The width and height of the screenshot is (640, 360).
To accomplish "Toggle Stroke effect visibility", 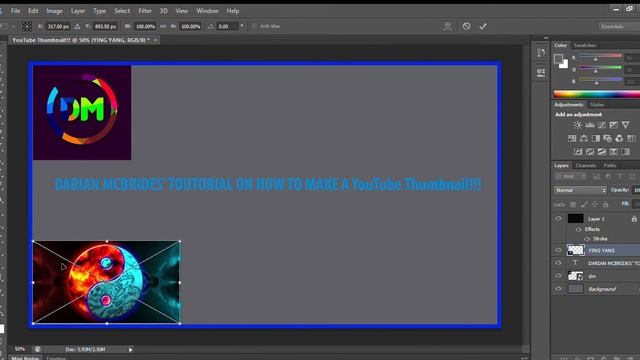I will coord(587,239).
